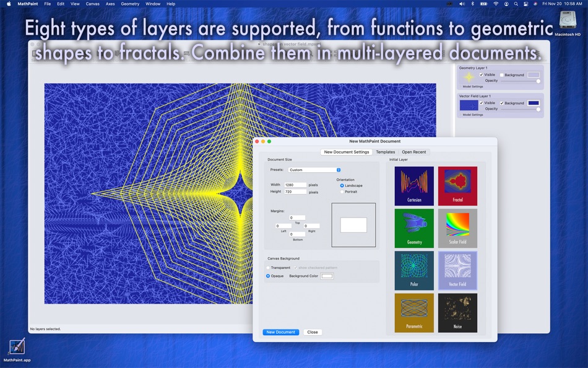Click the user account menu bar icon
Screen dimensions: 588x368
point(506,4)
